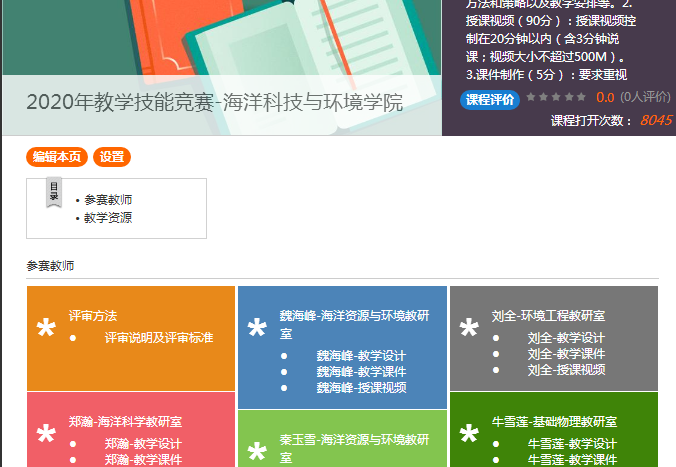Jump to 参赛教师 in the table of contents
This screenshot has height=467, width=676.
(x=108, y=200)
